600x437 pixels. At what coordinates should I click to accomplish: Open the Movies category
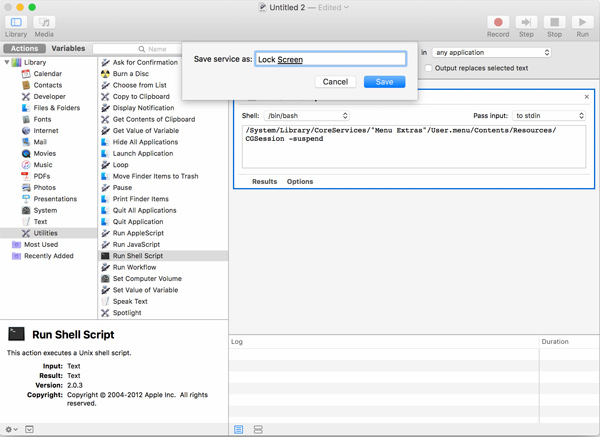tap(44, 153)
